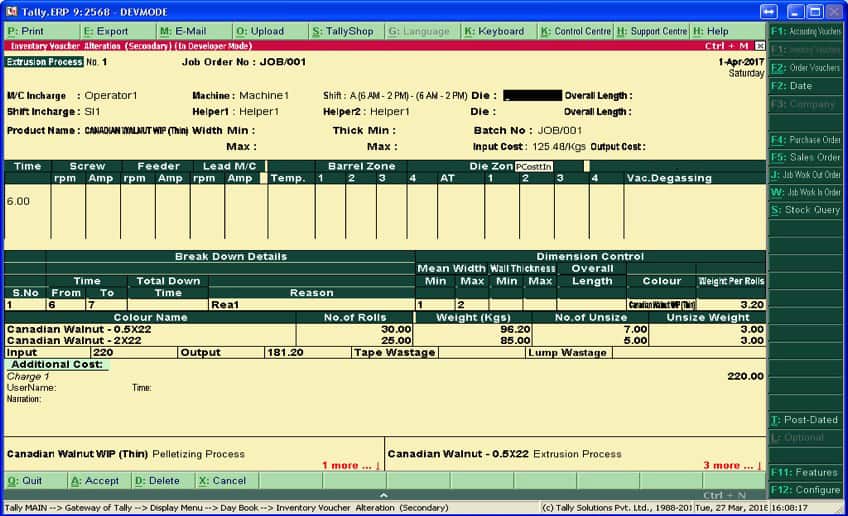The image size is (848, 516).
Task: Click the Narration field
Action: pos(24,399)
